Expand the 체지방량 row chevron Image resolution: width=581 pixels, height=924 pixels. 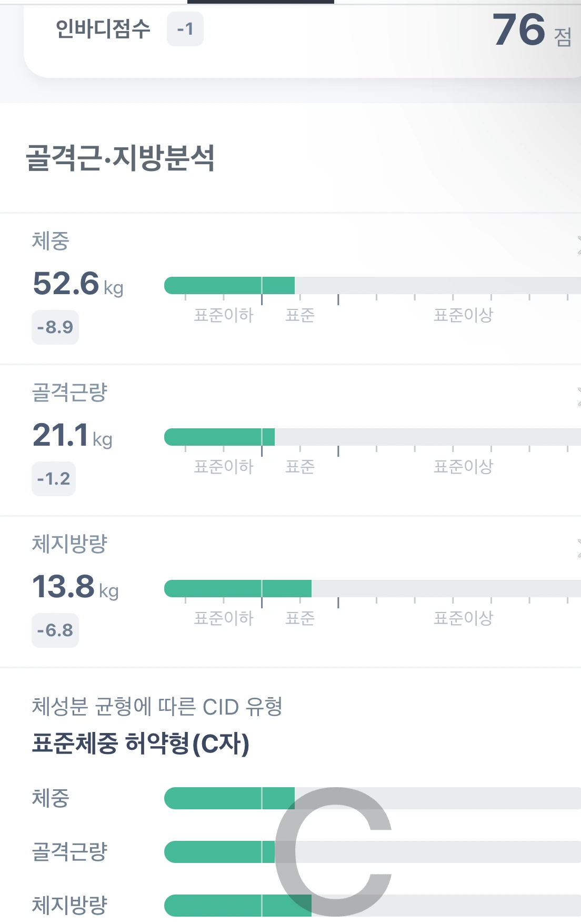578,548
